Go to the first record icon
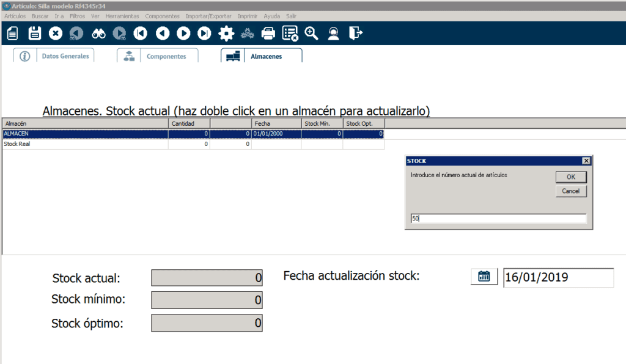Screen dimensions: 626x364 coord(141,34)
